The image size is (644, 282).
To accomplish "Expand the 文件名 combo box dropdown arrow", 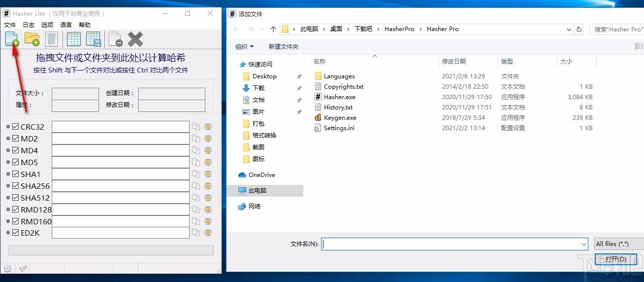I will click(x=584, y=244).
